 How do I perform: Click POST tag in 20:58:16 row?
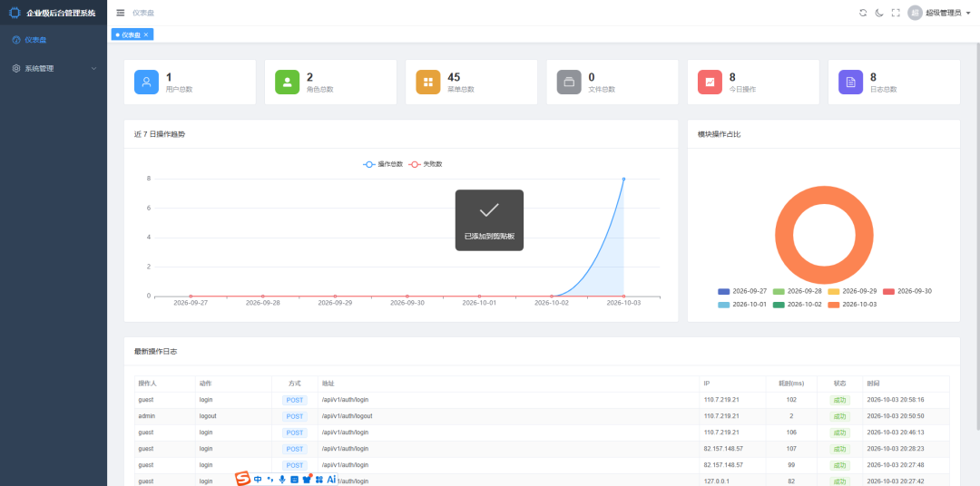coord(294,401)
